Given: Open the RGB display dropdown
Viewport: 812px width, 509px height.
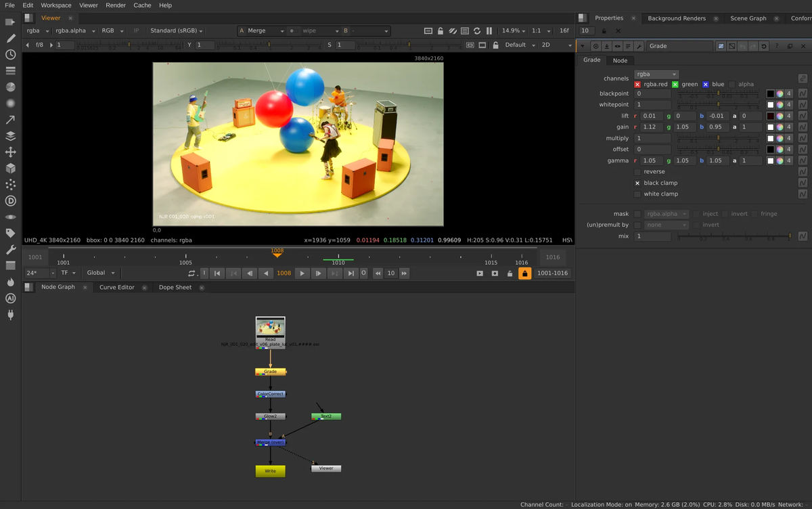Looking at the screenshot, I should [112, 31].
